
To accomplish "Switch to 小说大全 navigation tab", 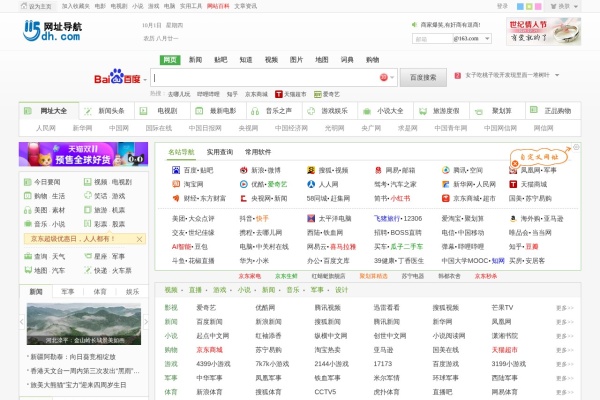I will (x=385, y=111).
